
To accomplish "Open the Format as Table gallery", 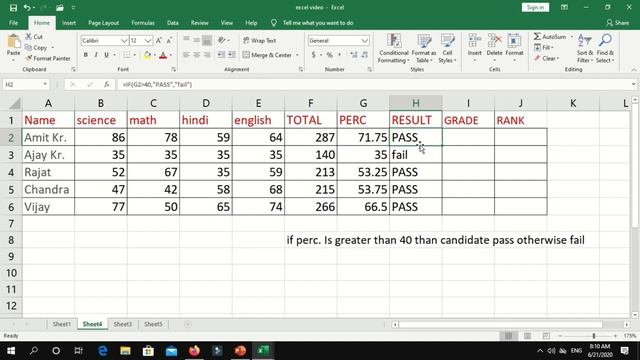I will click(424, 49).
